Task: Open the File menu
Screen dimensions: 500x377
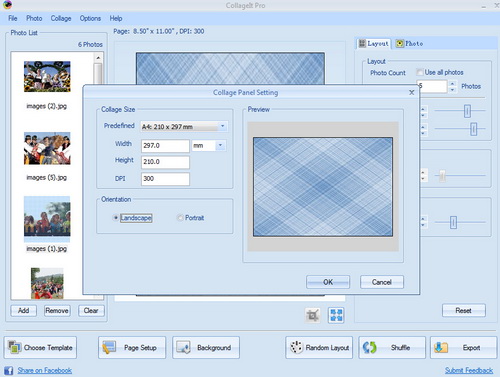Action: (x=13, y=18)
